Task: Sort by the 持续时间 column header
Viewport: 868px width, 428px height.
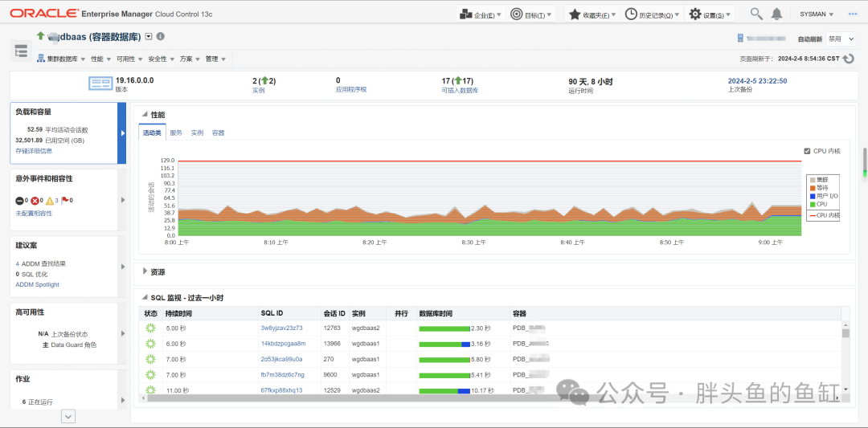Action: [178, 313]
